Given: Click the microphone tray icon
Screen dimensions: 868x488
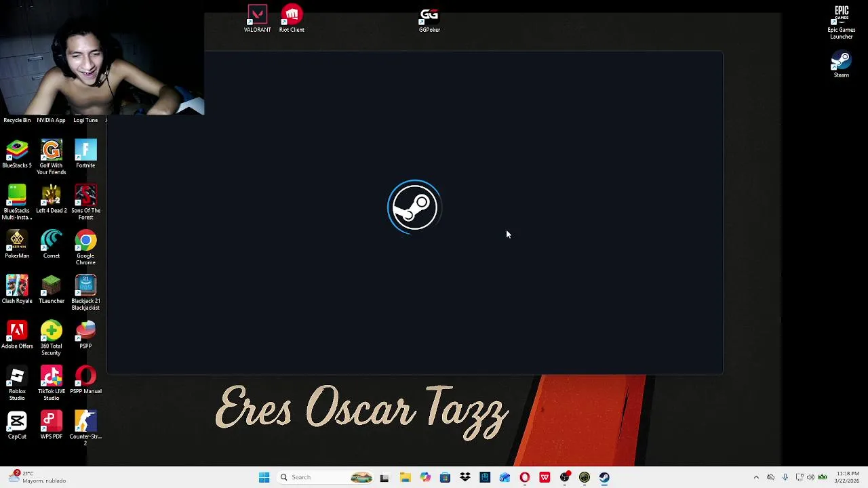Looking at the screenshot, I should [x=785, y=477].
